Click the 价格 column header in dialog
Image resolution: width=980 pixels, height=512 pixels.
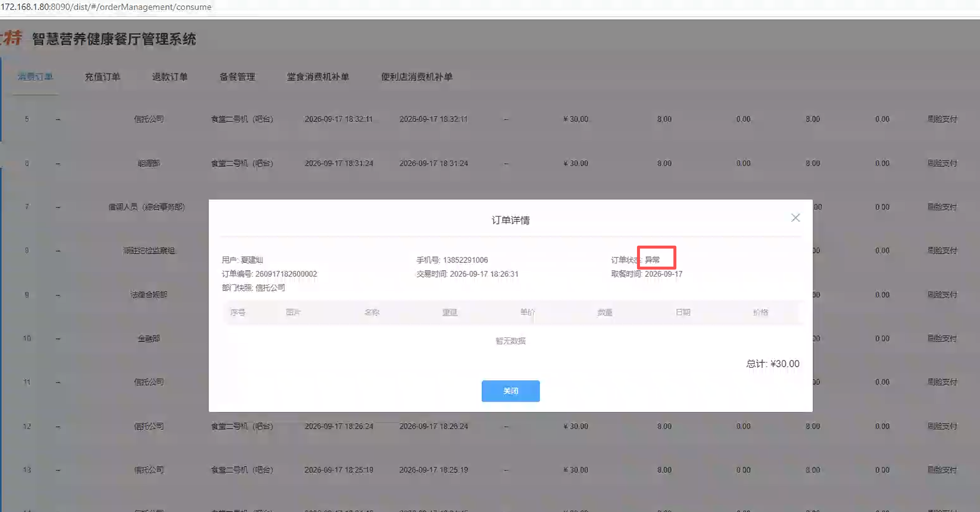click(x=760, y=312)
